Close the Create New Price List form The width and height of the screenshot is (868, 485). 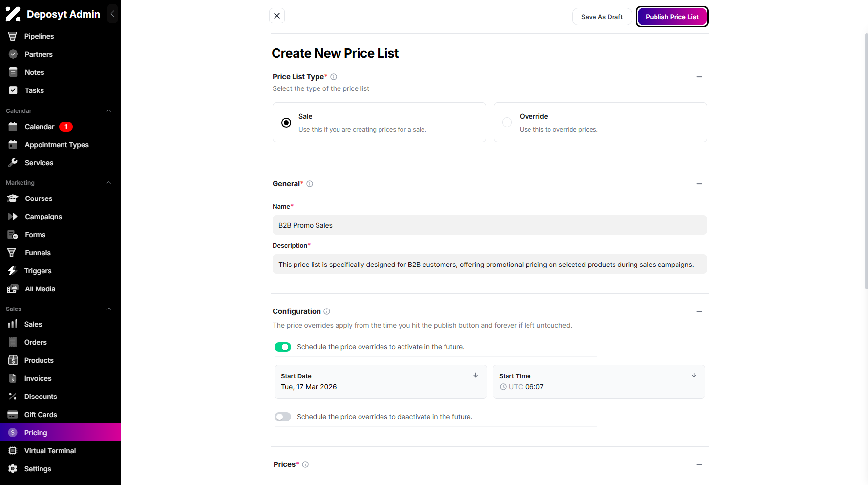[x=277, y=16]
